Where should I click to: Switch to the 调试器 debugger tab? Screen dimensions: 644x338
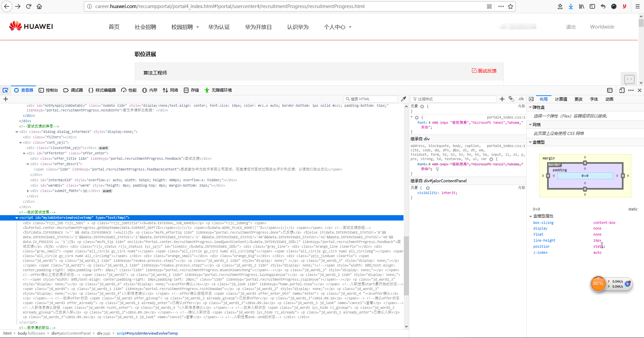[x=73, y=90]
